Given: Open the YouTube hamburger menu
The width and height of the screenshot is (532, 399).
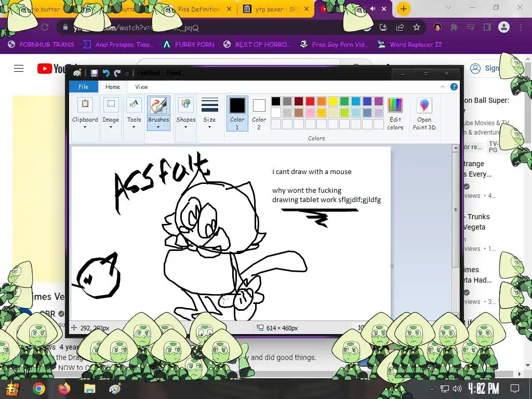Looking at the screenshot, I should 19,69.
